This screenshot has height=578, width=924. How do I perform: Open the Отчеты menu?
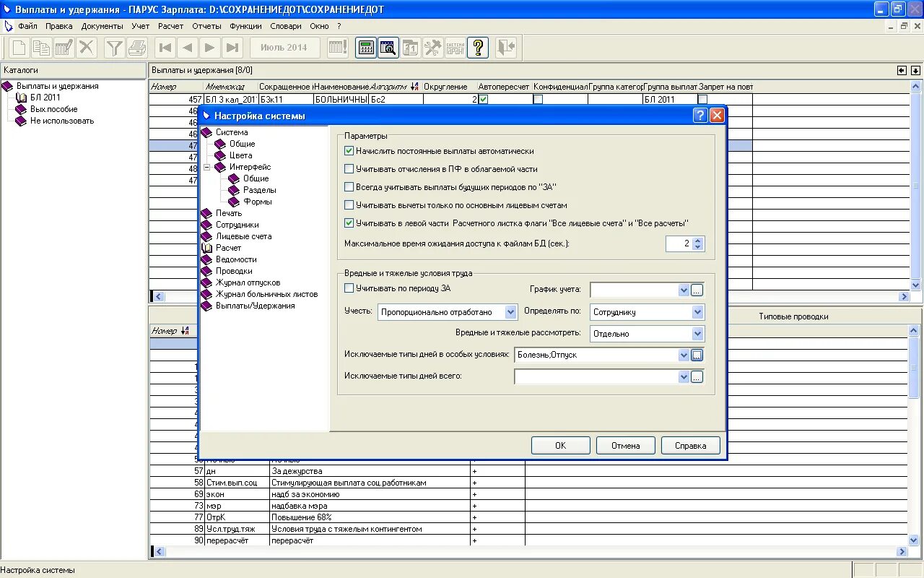click(x=206, y=26)
